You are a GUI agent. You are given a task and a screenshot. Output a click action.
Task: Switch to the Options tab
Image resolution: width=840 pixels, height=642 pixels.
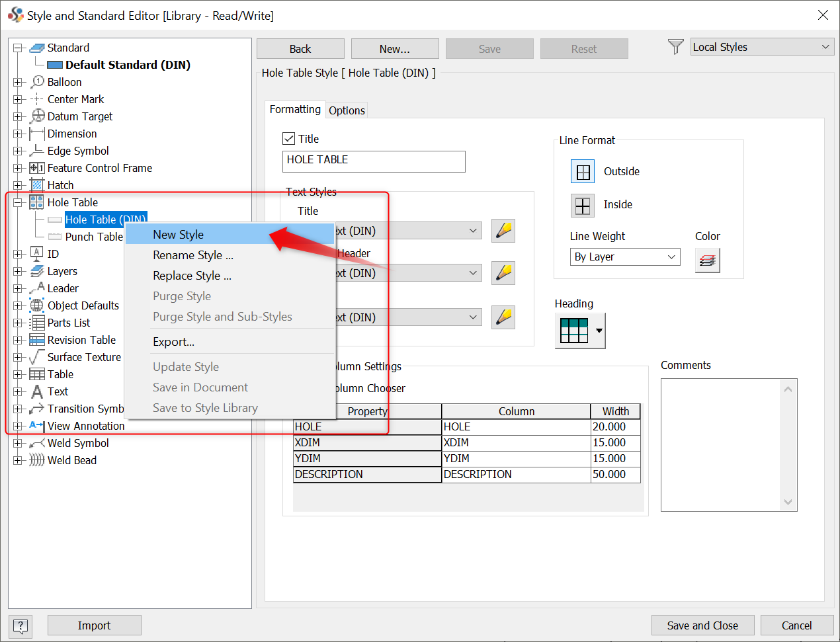[x=347, y=110]
